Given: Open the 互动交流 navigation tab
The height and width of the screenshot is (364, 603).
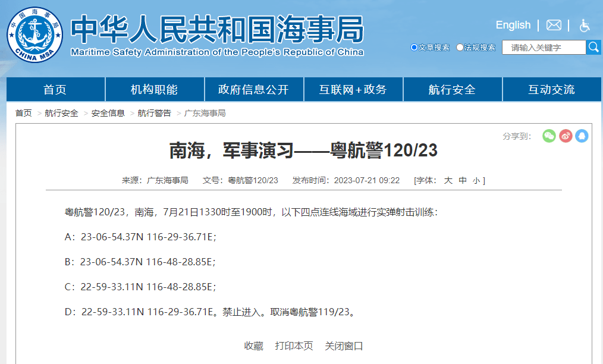Looking at the screenshot, I should click(551, 89).
